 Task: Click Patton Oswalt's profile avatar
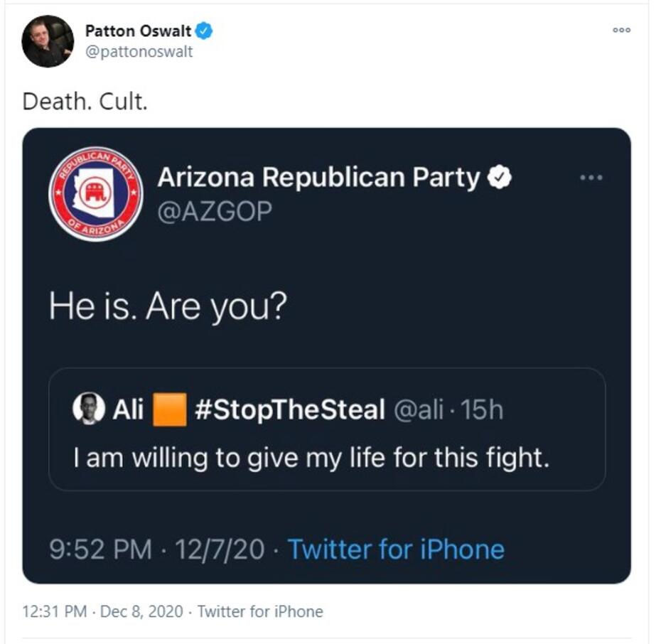point(48,41)
